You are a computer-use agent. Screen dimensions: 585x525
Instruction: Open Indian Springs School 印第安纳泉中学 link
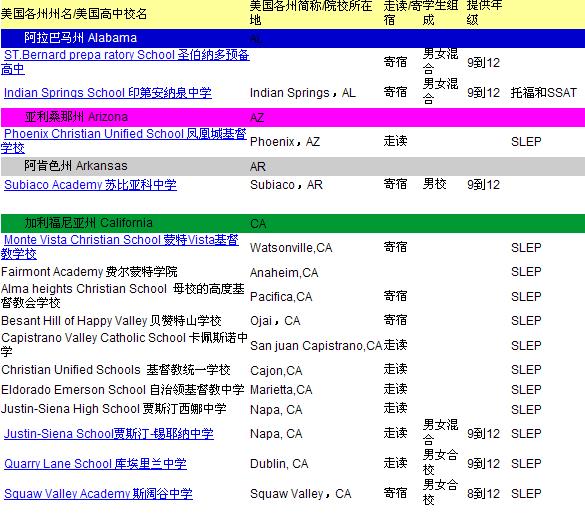(107, 93)
